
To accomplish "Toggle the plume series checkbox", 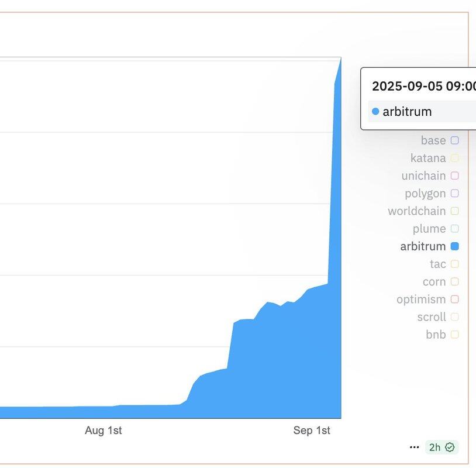I will [454, 228].
